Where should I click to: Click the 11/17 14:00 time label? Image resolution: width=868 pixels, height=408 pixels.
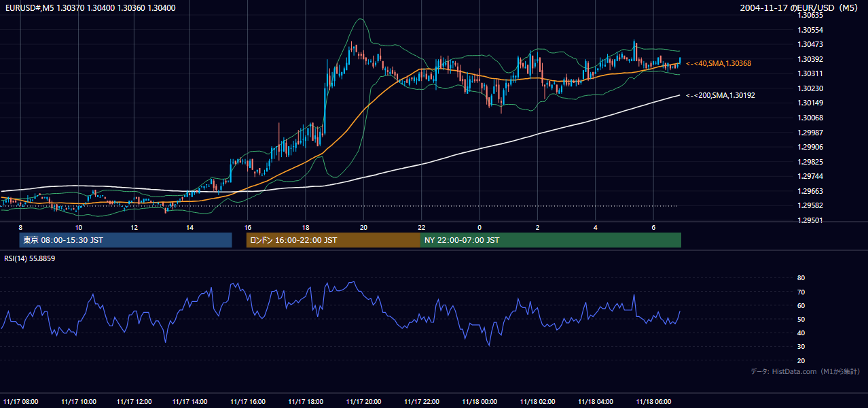pyautogui.click(x=190, y=401)
